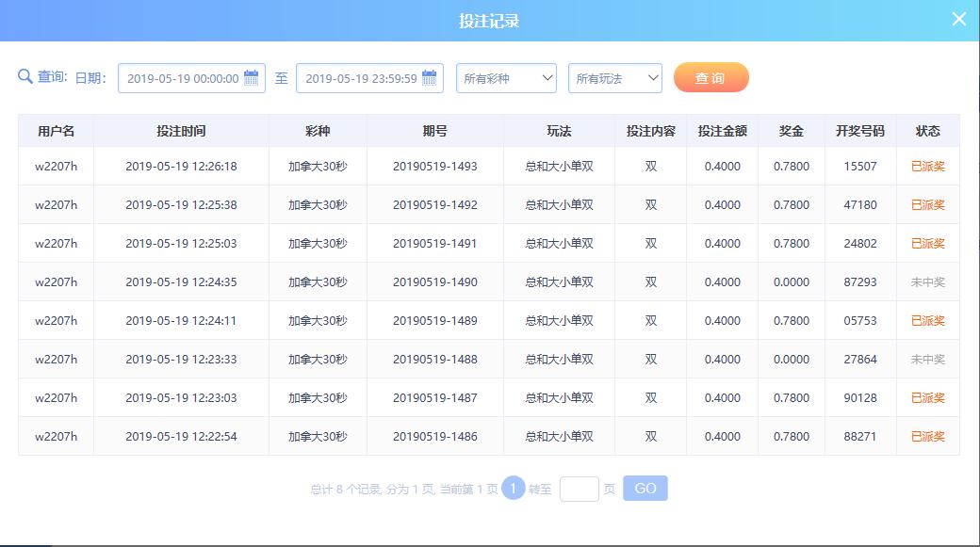
Task: Click 未中奖 status in the 20190519-1488 row
Action: (x=927, y=360)
